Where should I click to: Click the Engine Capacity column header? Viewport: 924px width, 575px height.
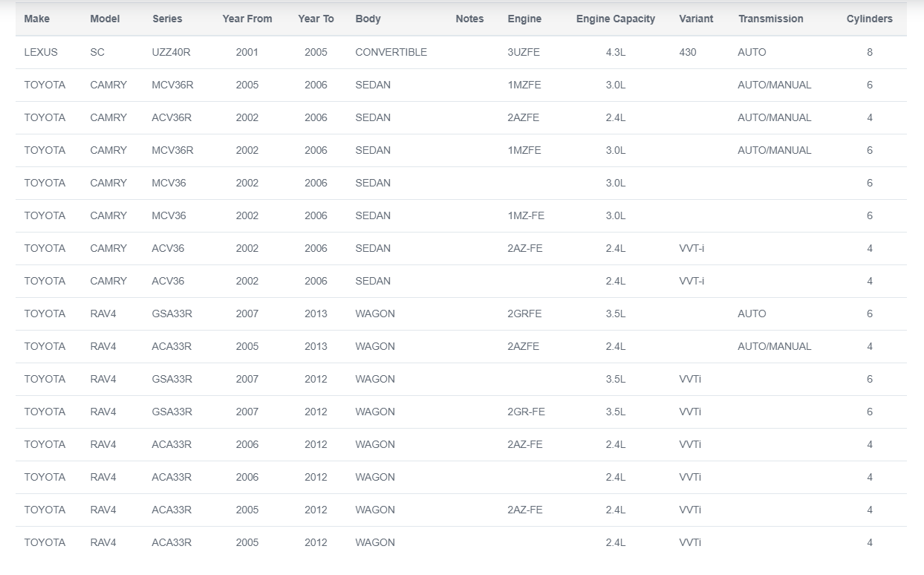point(616,19)
